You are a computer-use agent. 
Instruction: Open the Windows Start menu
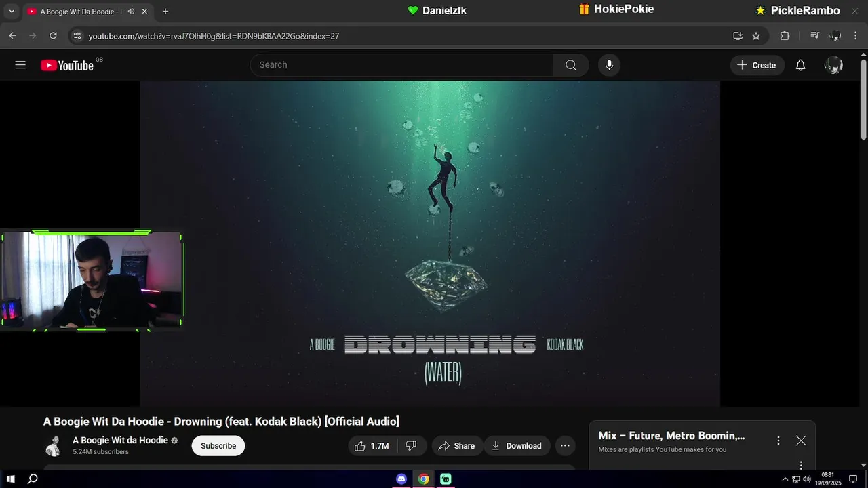(x=11, y=479)
